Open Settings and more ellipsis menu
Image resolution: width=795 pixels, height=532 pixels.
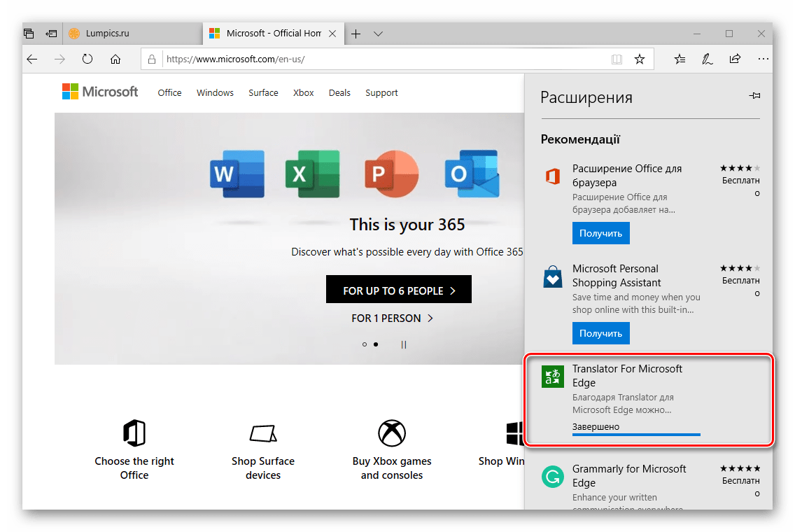pos(762,59)
